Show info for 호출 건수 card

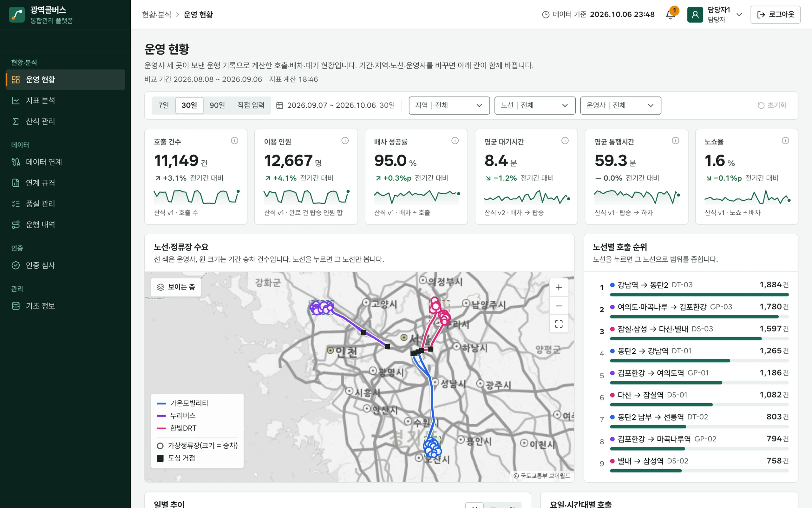click(234, 140)
